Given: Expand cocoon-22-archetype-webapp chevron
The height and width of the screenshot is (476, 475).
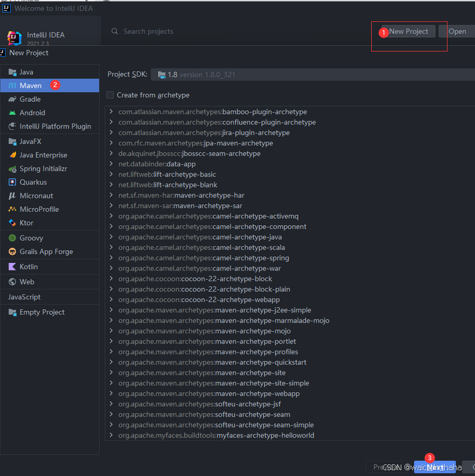Looking at the screenshot, I should [111, 299].
